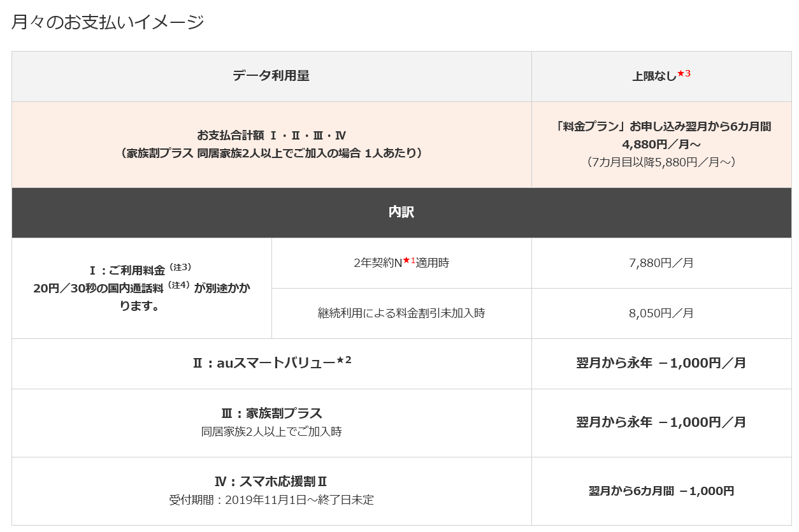Click the 月々のお支払いイメージ heading
The image size is (799, 532).
coord(108,22)
